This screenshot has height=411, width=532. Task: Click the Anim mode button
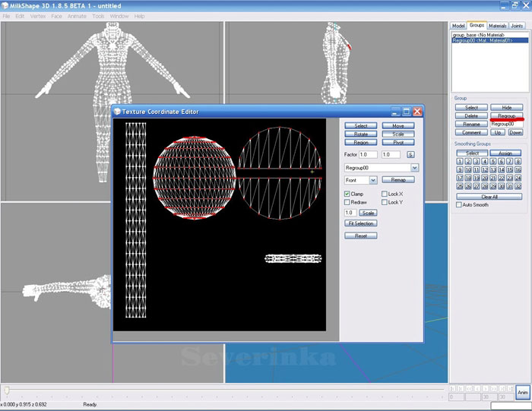pyautogui.click(x=522, y=392)
